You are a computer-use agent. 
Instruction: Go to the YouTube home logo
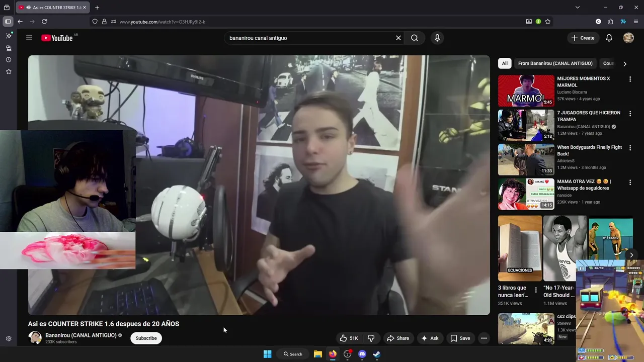tap(58, 38)
